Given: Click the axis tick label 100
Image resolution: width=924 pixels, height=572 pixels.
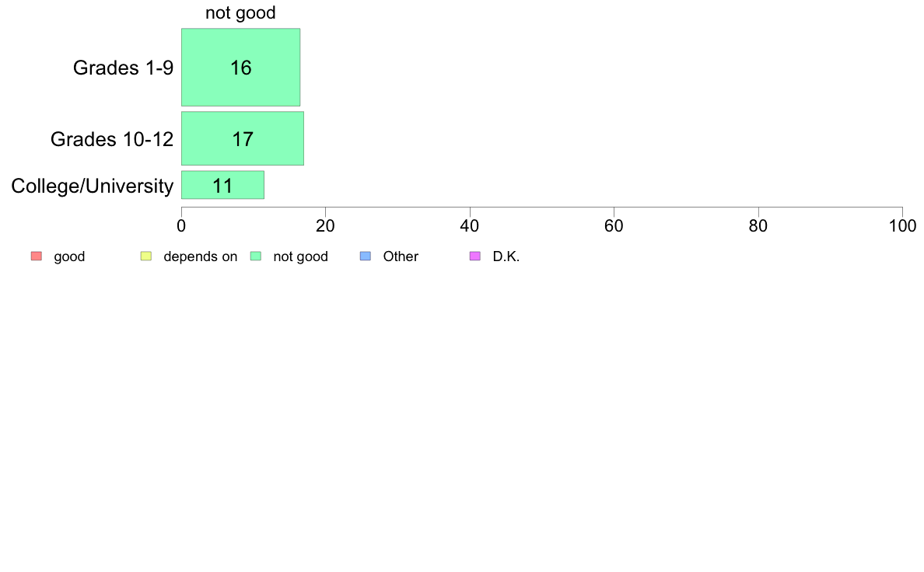Looking at the screenshot, I should 903,226.
